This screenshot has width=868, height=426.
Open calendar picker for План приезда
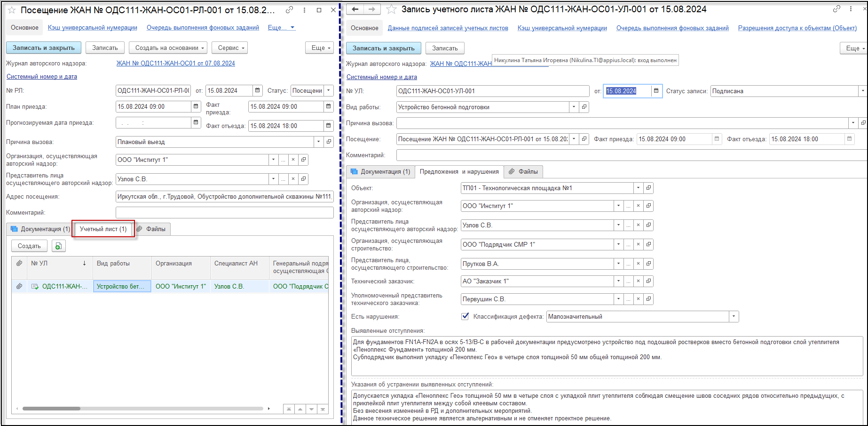click(196, 107)
